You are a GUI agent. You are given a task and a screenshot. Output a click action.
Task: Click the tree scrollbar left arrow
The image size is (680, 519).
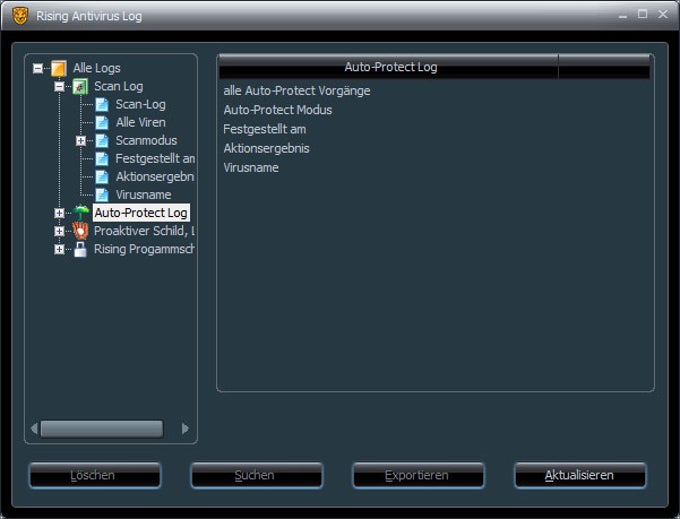(x=34, y=428)
